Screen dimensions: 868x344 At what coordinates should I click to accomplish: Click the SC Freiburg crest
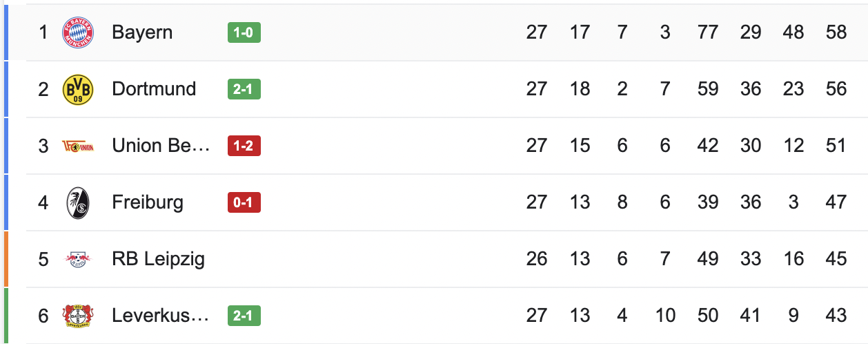(77, 202)
